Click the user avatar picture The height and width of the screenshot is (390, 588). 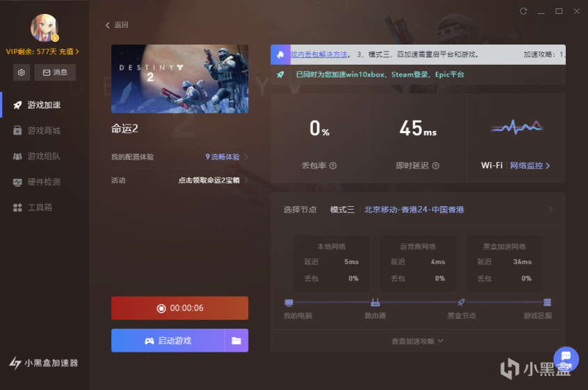(45, 28)
